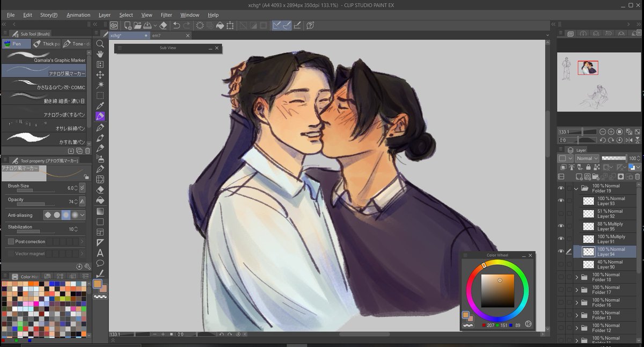Select the Text tool
The width and height of the screenshot is (644, 347).
[100, 253]
